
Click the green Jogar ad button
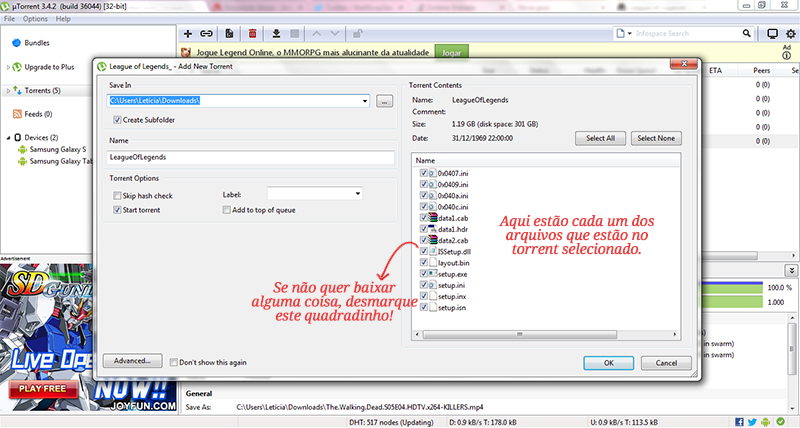pos(451,53)
